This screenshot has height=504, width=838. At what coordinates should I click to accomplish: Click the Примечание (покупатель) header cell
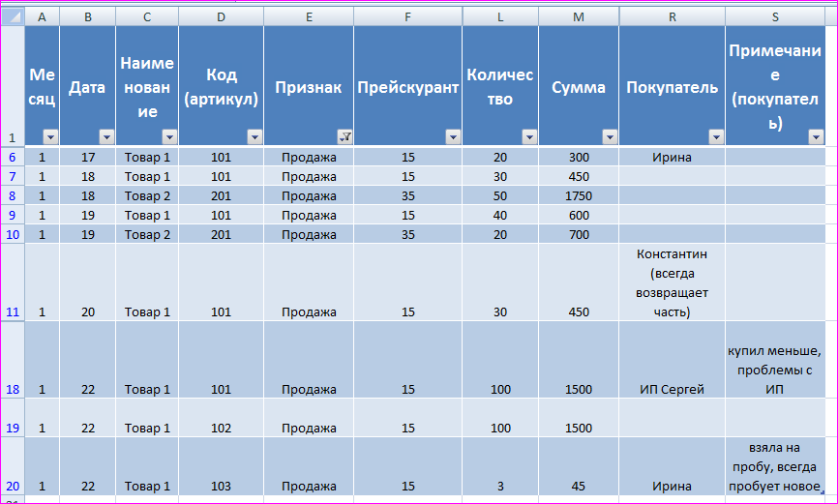tap(775, 85)
